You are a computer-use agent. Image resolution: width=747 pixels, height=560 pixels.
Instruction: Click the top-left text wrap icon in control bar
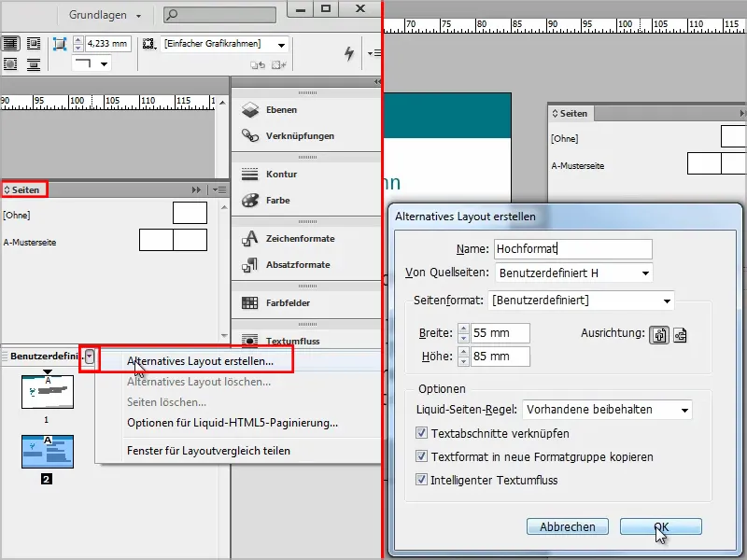(x=10, y=44)
